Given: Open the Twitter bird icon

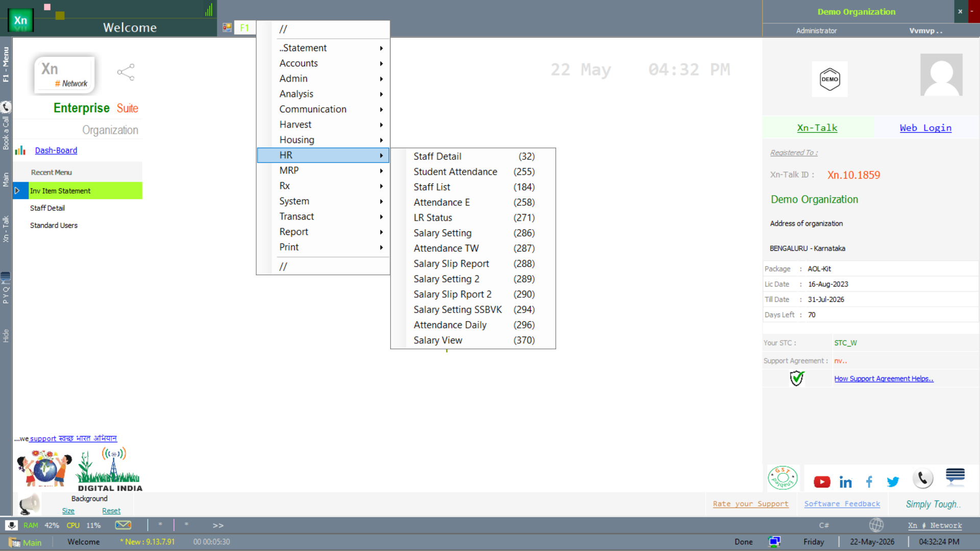Looking at the screenshot, I should coord(893,482).
